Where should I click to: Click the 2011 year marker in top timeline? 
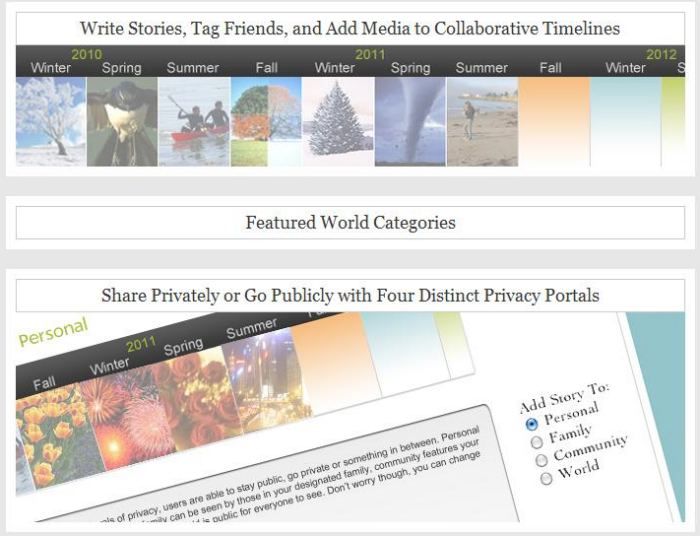click(x=370, y=54)
